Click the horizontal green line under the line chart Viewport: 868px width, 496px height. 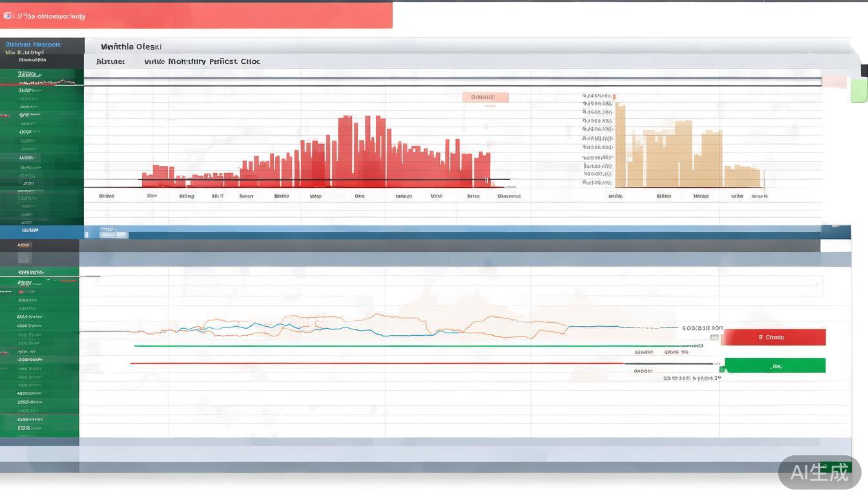click(387, 346)
